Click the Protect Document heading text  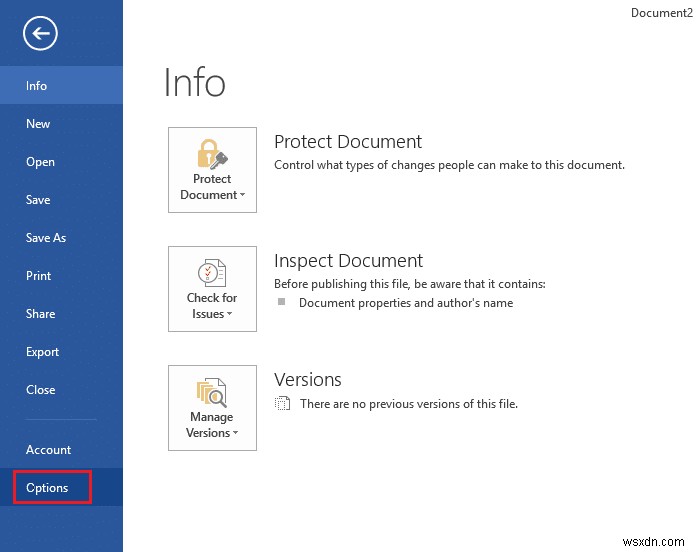point(348,142)
